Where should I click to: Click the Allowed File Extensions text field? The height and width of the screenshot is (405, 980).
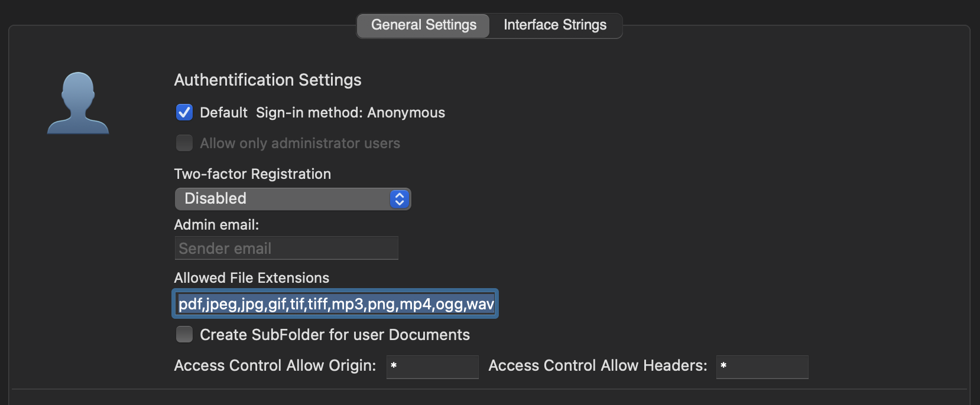tap(335, 304)
